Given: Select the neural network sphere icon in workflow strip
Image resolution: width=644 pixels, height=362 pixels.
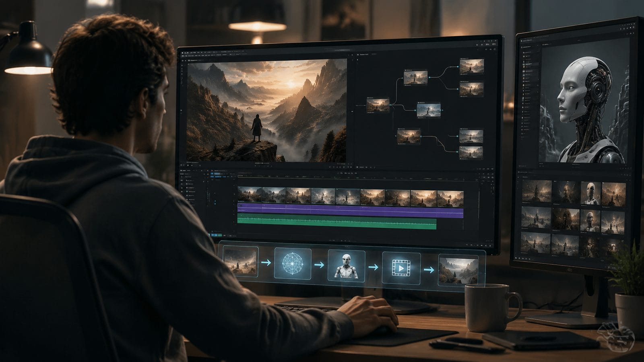Looking at the screenshot, I should coord(293,264).
